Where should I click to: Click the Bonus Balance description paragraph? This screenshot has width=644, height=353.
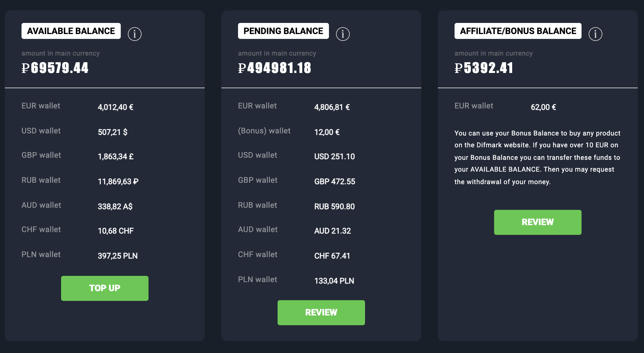(x=537, y=157)
